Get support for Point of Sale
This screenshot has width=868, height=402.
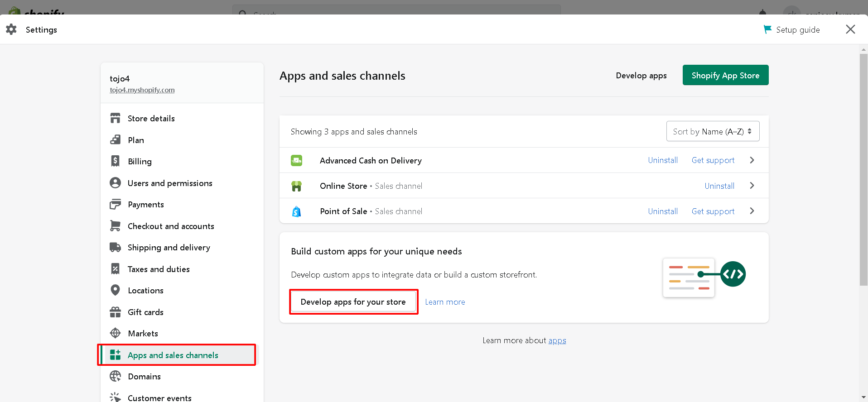[x=713, y=211]
